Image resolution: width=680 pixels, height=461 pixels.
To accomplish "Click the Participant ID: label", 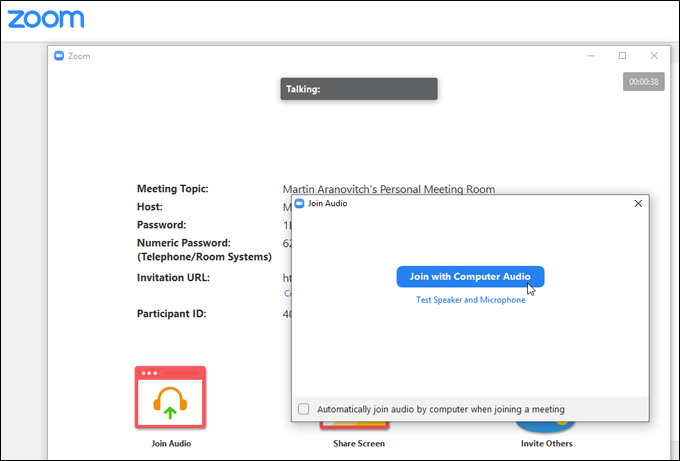I will (172, 314).
